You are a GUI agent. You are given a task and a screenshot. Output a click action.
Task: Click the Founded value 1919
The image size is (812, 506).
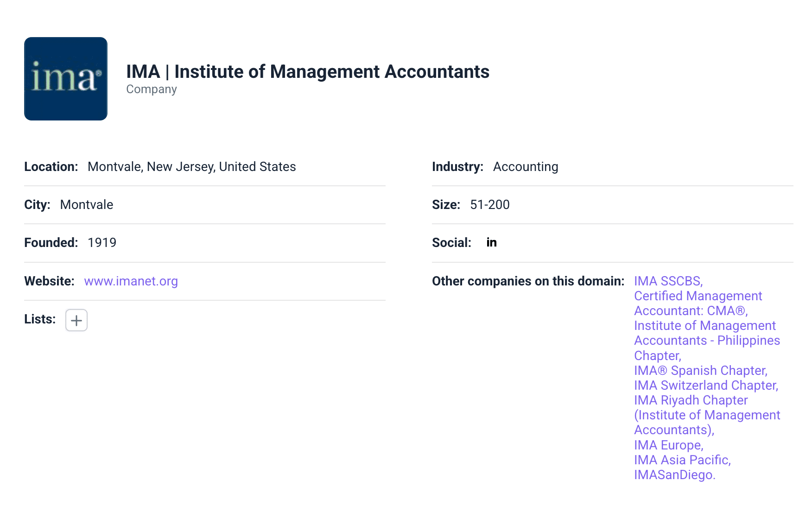click(102, 243)
